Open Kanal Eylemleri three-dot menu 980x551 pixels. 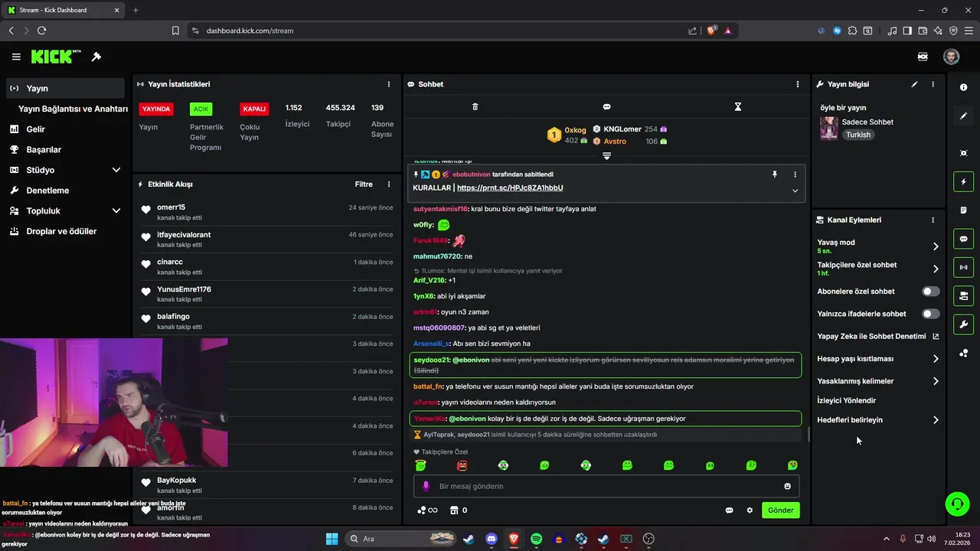click(x=933, y=220)
